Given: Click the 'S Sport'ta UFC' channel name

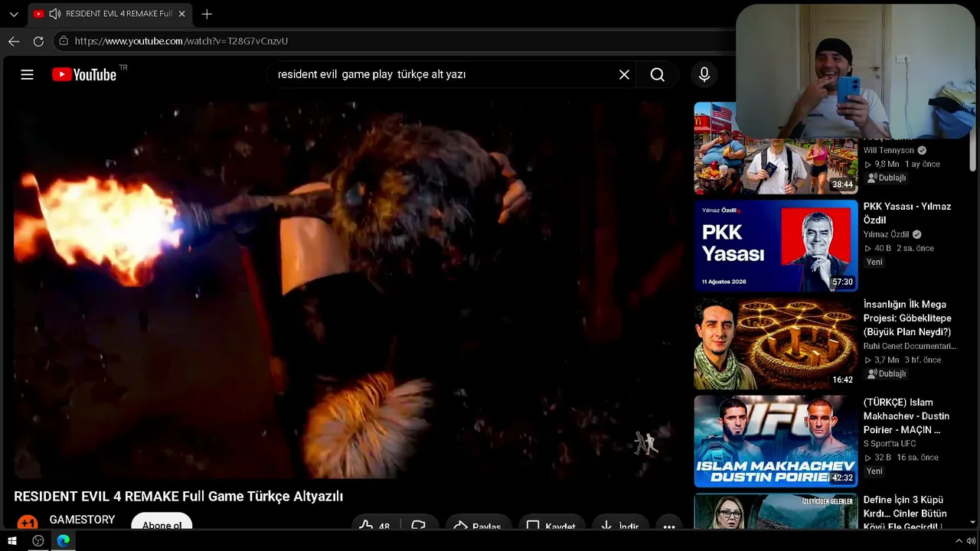Looking at the screenshot, I should (x=890, y=444).
